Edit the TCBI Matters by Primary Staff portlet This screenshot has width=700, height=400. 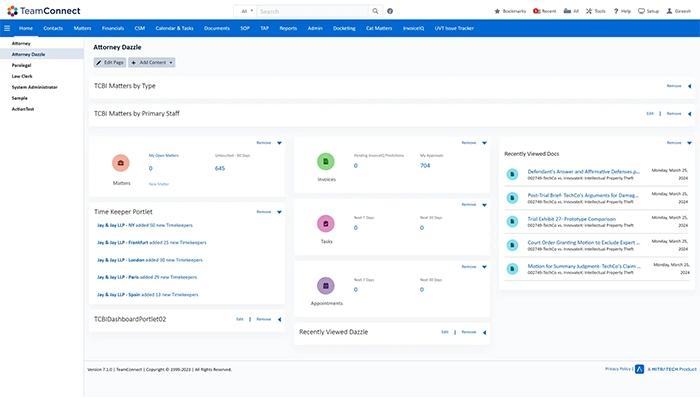650,114
